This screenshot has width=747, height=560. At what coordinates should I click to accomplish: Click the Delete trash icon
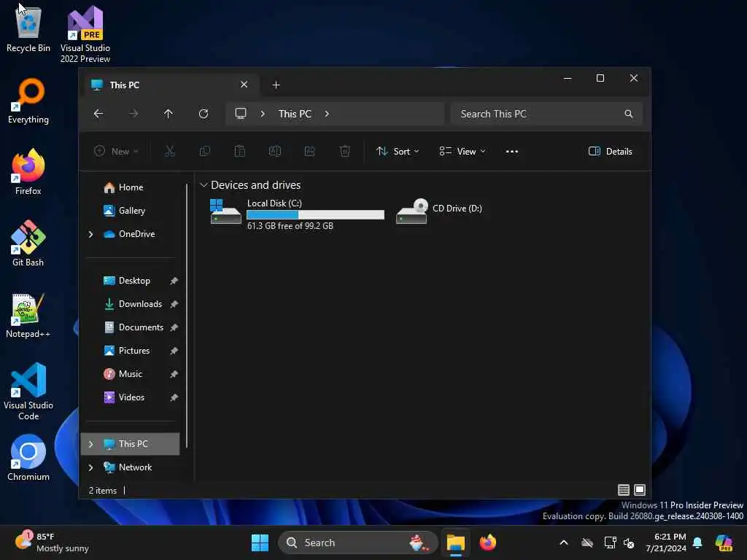[345, 152]
